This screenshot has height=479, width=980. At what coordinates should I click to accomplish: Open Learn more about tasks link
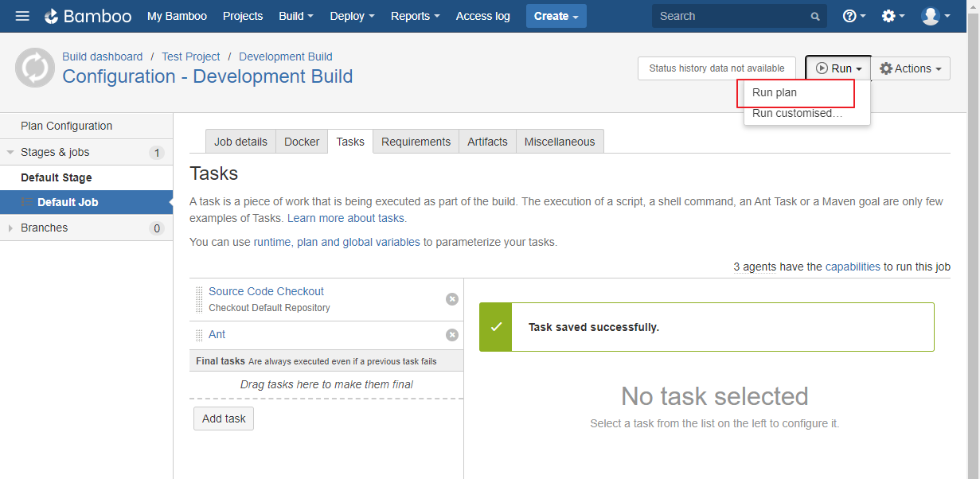tap(346, 218)
